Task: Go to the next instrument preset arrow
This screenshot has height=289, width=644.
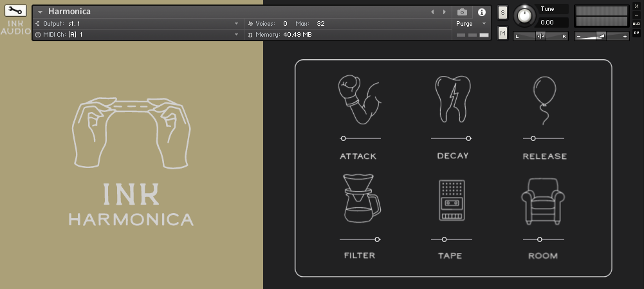Action: (x=443, y=12)
